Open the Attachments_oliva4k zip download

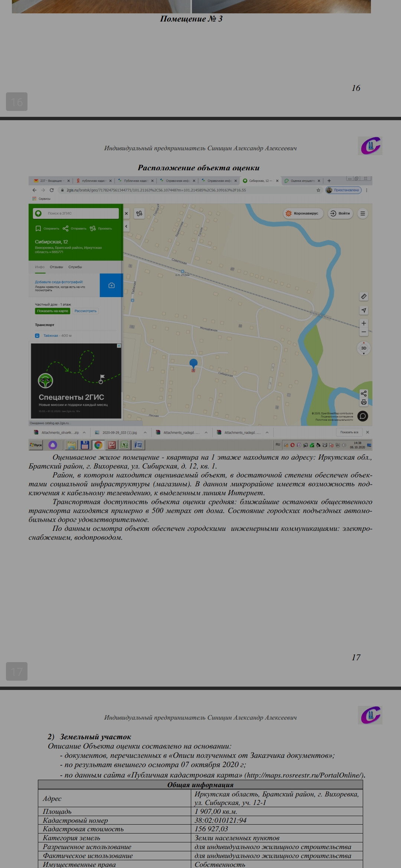click(x=56, y=433)
